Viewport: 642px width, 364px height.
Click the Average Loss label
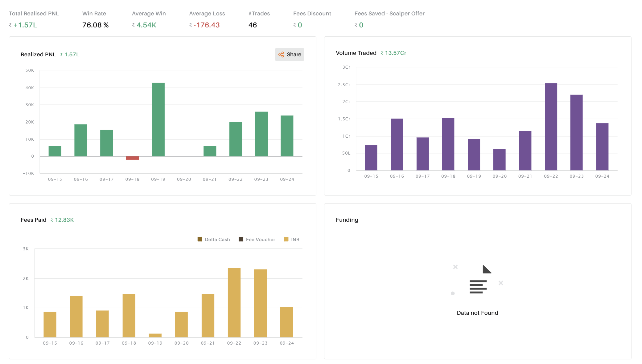207,14
